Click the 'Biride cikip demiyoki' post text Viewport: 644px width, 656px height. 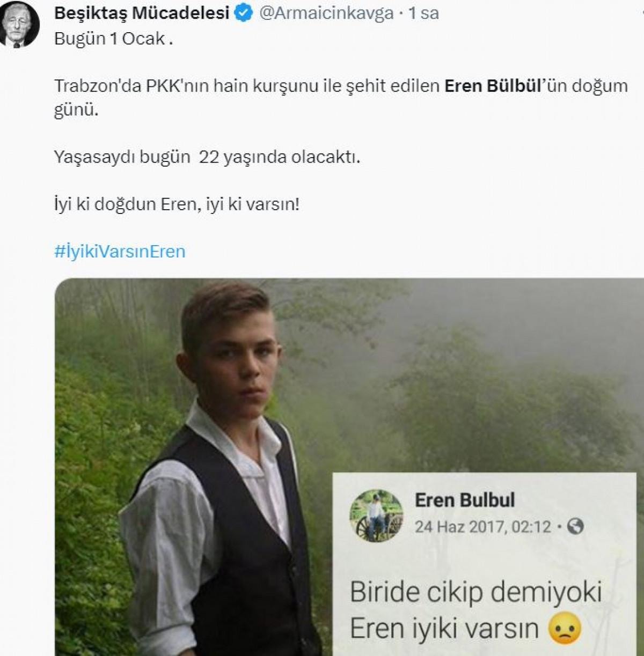pyautogui.click(x=475, y=592)
